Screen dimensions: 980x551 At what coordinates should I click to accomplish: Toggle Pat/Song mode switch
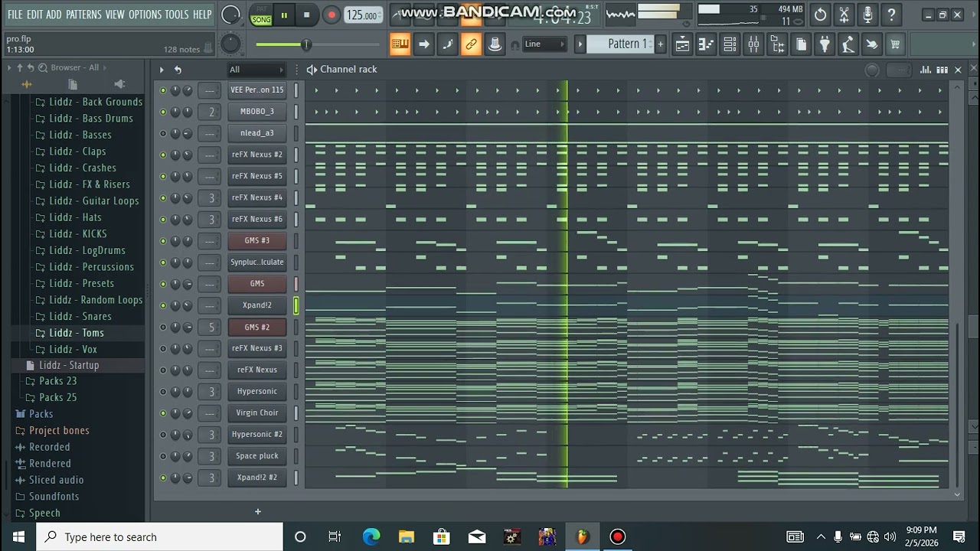[x=261, y=15]
